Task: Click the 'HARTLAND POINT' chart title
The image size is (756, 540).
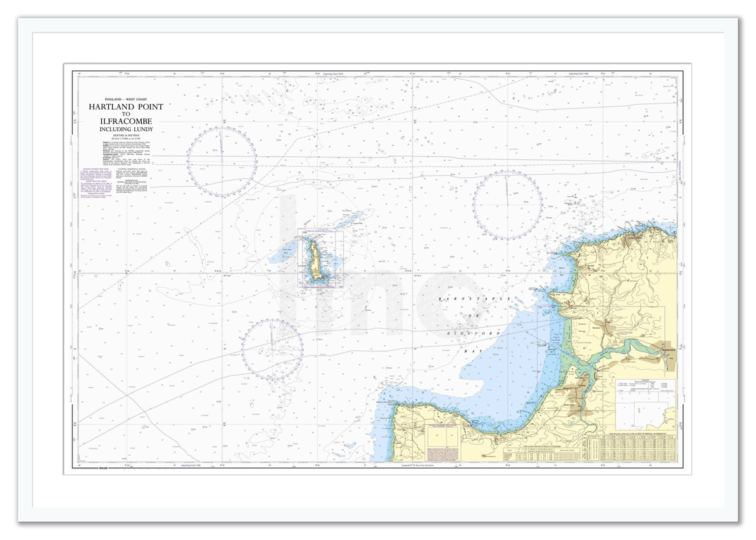Action: [126, 106]
